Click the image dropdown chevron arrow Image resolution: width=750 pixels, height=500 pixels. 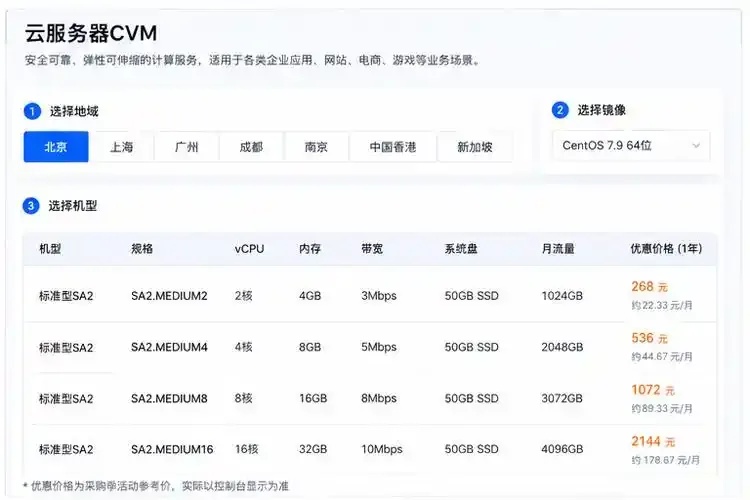696,145
